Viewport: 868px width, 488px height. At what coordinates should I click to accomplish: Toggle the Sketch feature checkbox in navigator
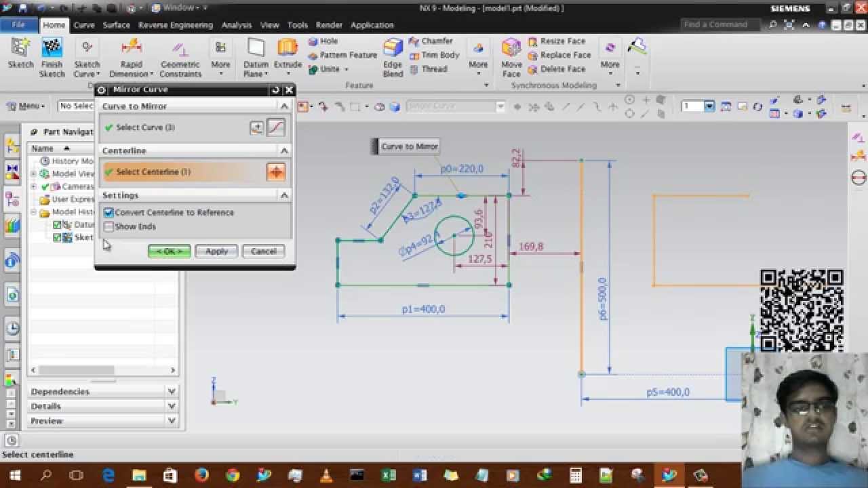pos(57,237)
